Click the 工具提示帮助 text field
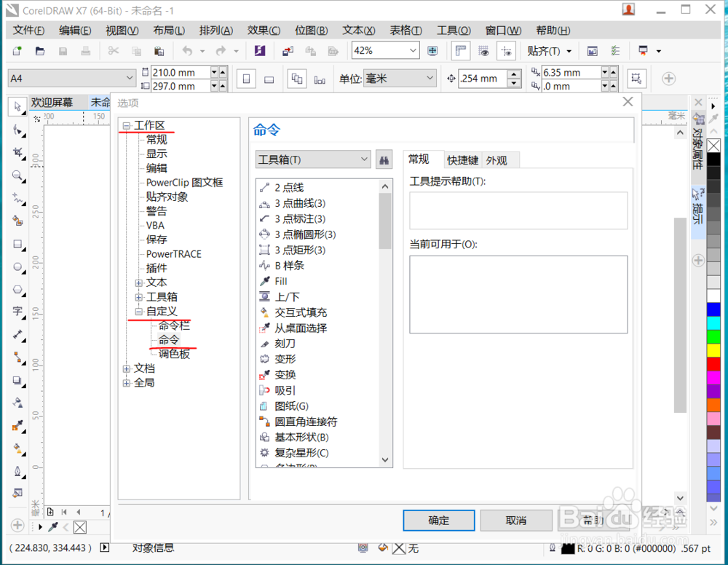This screenshot has width=728, height=565. [518, 210]
